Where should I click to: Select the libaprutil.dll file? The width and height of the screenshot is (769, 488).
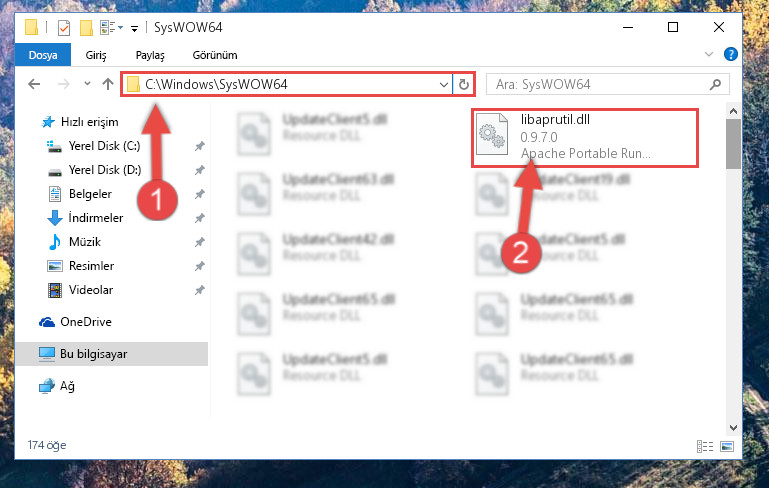pyautogui.click(x=585, y=137)
